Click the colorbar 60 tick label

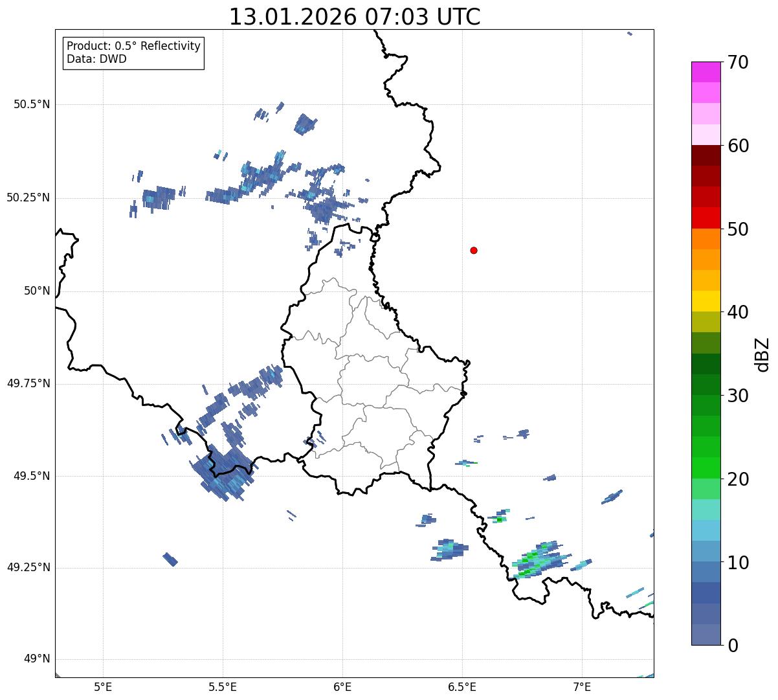738,146
